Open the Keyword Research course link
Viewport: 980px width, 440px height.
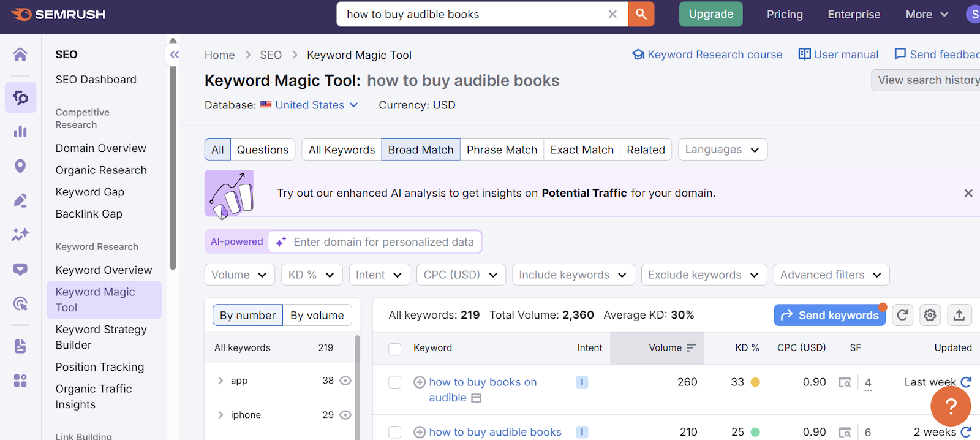pos(707,55)
